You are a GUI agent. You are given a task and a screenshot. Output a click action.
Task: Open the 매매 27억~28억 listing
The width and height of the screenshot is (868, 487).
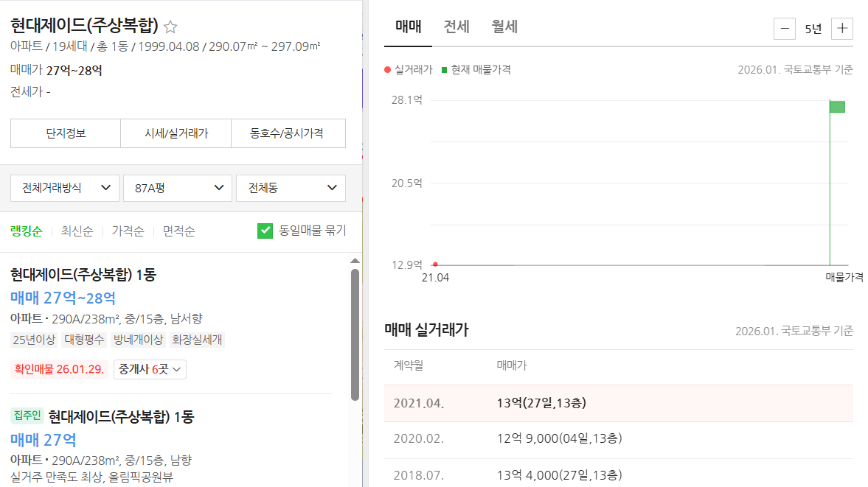coord(63,298)
